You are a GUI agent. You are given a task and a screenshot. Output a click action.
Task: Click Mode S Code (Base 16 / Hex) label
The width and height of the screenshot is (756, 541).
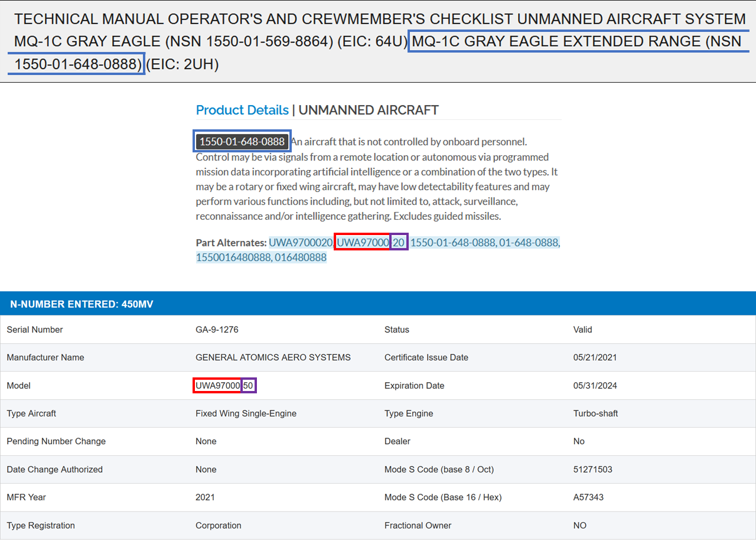tap(443, 497)
